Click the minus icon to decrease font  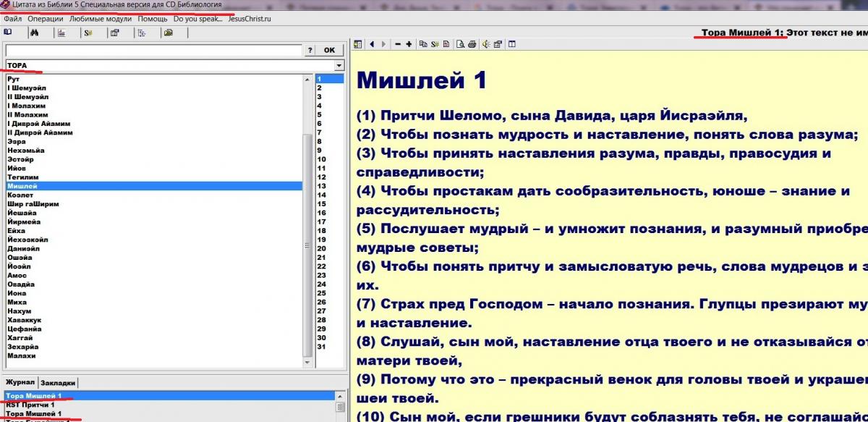(397, 44)
